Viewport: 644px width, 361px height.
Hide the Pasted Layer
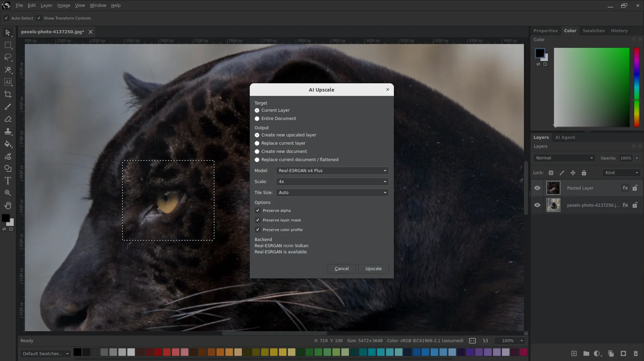coord(537,188)
